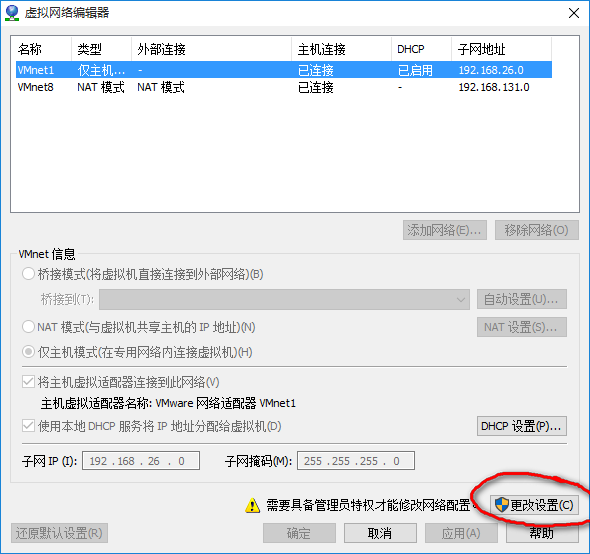
Task: Click the yellow warning triangle icon
Action: tap(252, 505)
